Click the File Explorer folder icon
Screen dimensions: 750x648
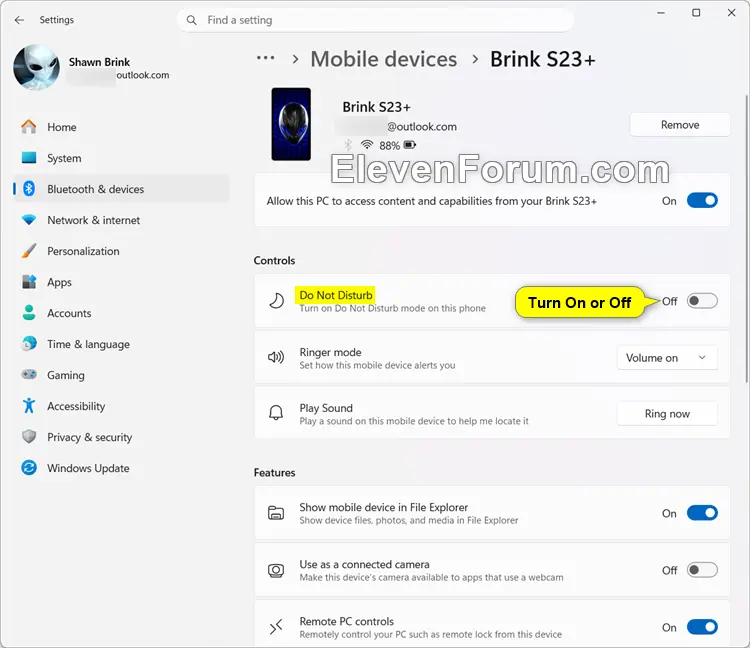point(276,513)
